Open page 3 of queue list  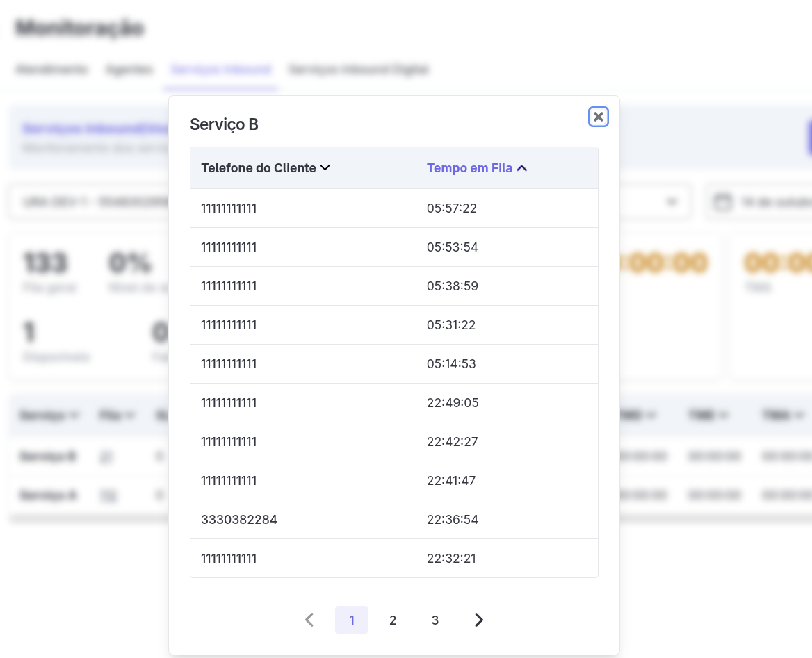[435, 620]
